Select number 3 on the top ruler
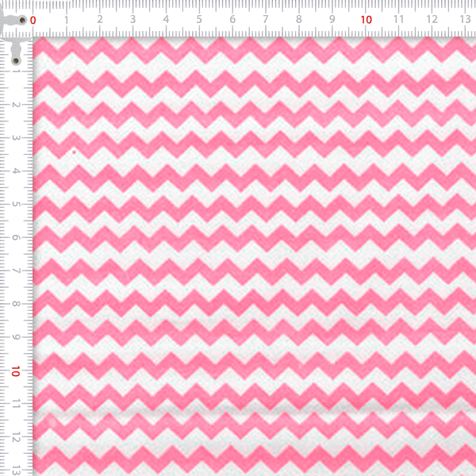This screenshot has height=476, width=476. (x=132, y=18)
